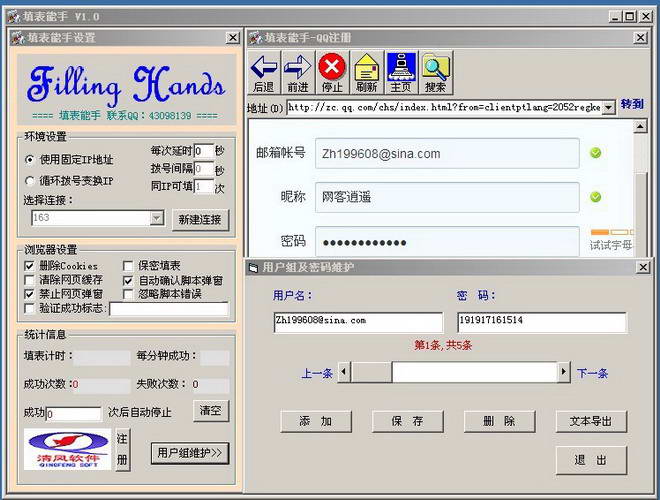Toggle the 验证成功标志 checkbox
Viewport: 660px width, 500px height.
[x=29, y=309]
